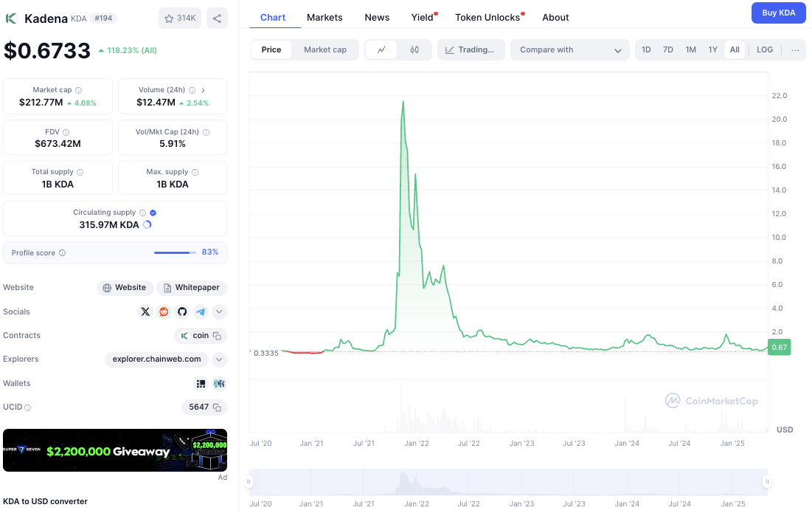This screenshot has height=513, width=812.
Task: Open the share icon button
Action: (x=217, y=18)
